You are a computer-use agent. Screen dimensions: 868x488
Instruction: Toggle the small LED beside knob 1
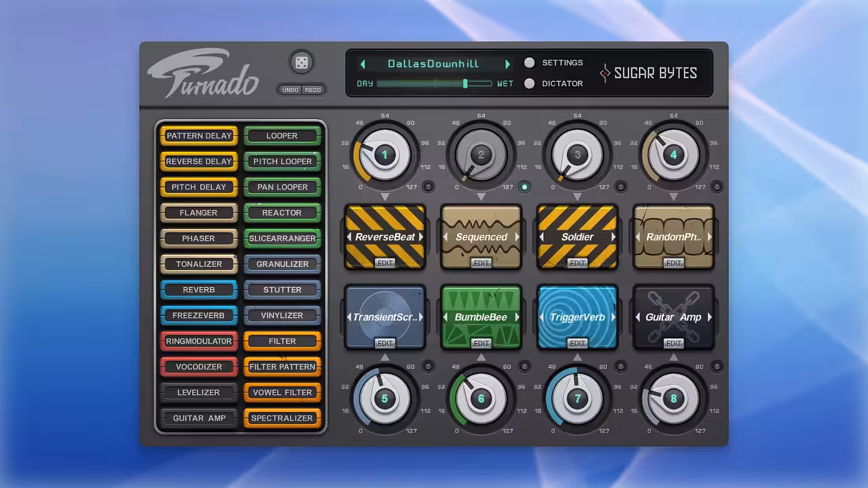point(428,186)
